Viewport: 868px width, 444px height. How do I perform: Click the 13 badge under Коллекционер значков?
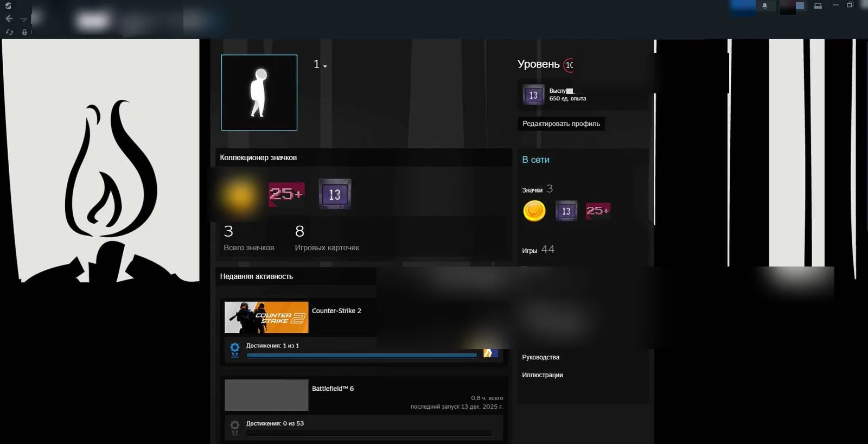tap(335, 194)
